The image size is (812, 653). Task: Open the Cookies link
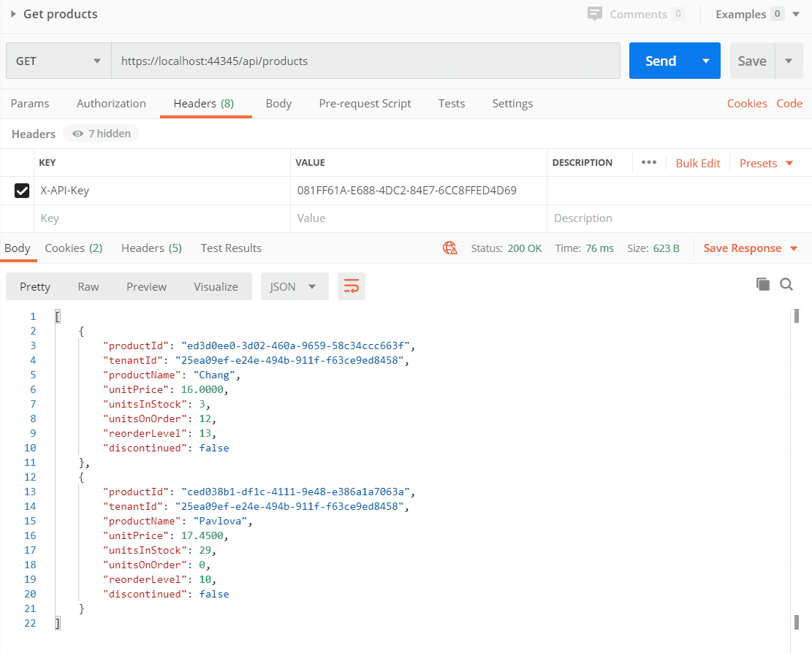coord(746,104)
